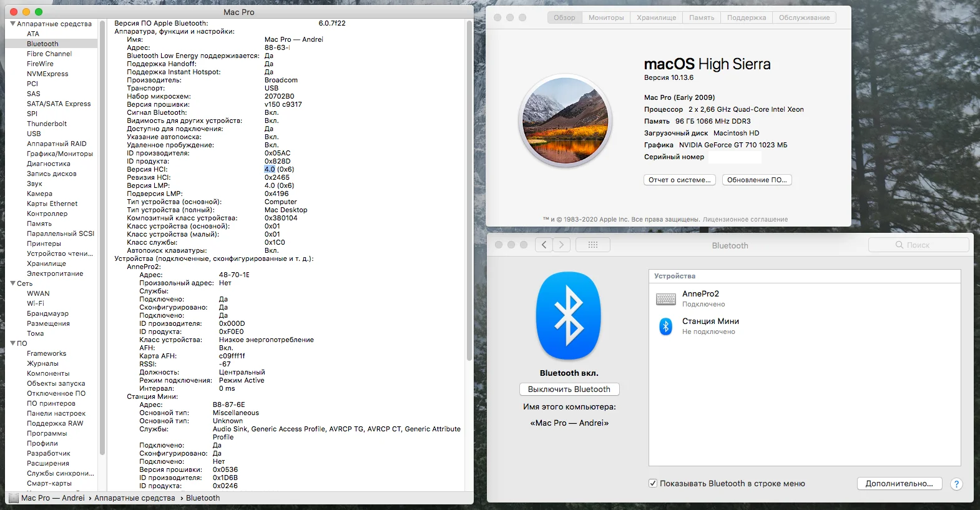Open the Хранилище tab in About This Mac
The height and width of the screenshot is (510, 980).
[x=657, y=17]
